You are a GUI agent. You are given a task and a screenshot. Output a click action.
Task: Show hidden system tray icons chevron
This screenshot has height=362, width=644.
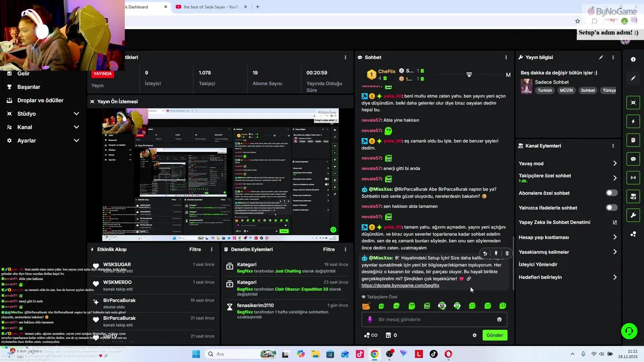572,354
